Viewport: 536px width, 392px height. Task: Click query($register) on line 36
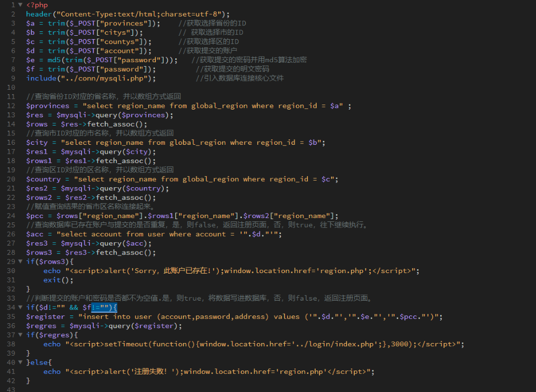(143, 326)
